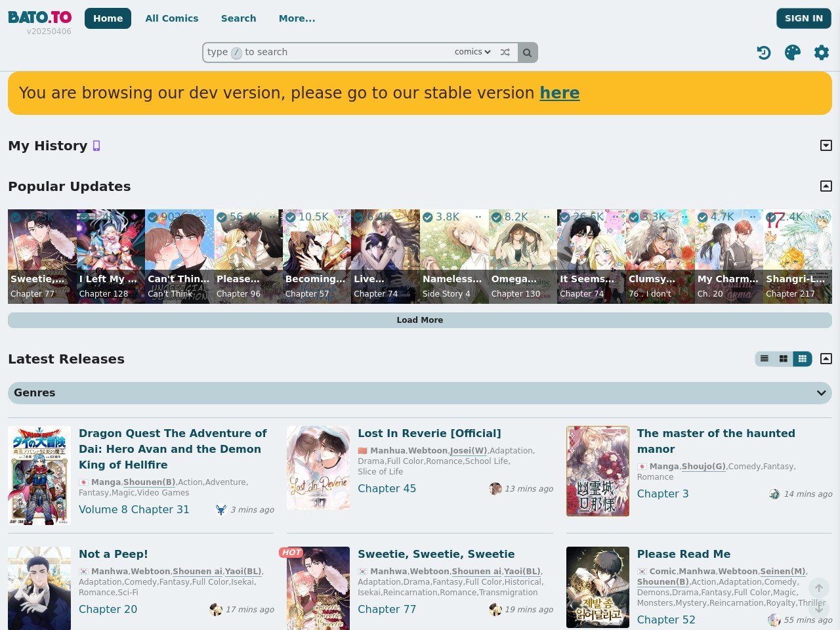Screen dimensions: 840x630
Task: Expand the My History section
Action: click(x=826, y=146)
